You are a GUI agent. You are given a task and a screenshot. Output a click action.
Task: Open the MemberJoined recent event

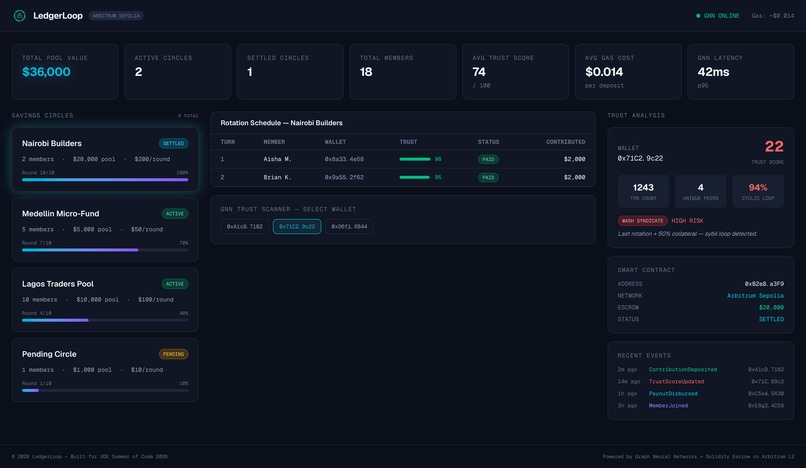668,406
